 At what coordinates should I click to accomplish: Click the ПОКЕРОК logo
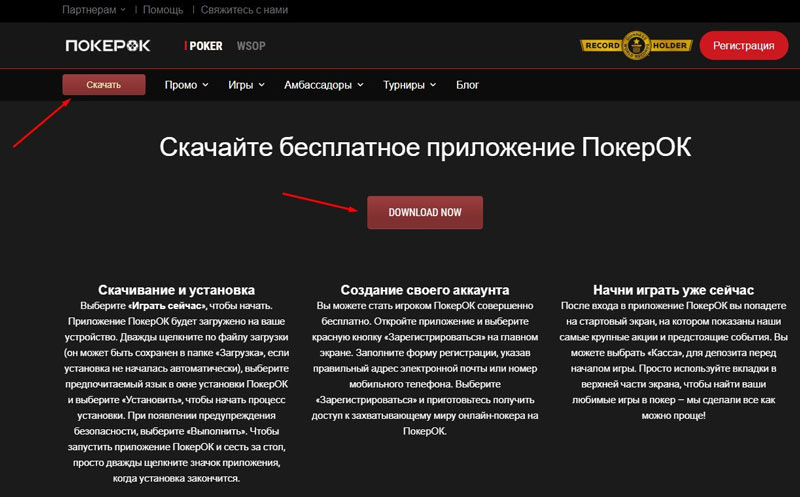[108, 46]
